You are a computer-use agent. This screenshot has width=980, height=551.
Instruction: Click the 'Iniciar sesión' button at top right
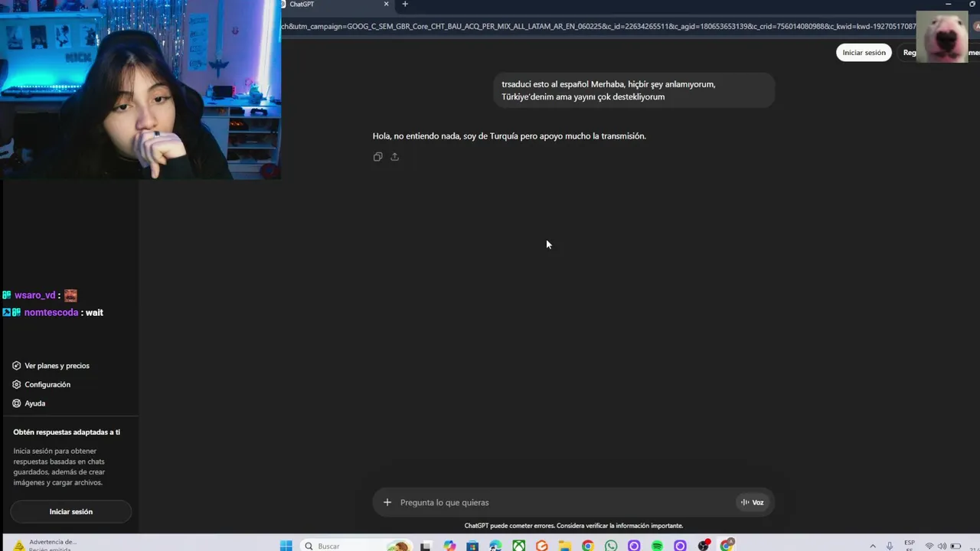[x=864, y=53]
